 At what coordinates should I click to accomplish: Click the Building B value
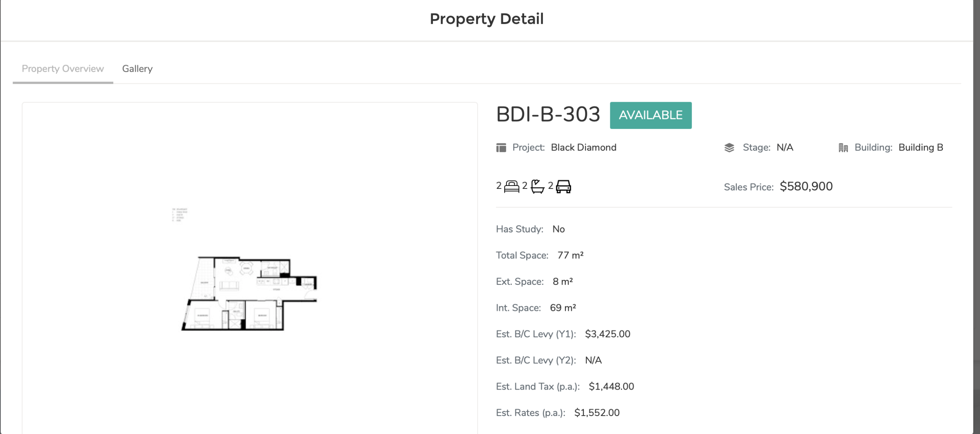[x=920, y=148]
